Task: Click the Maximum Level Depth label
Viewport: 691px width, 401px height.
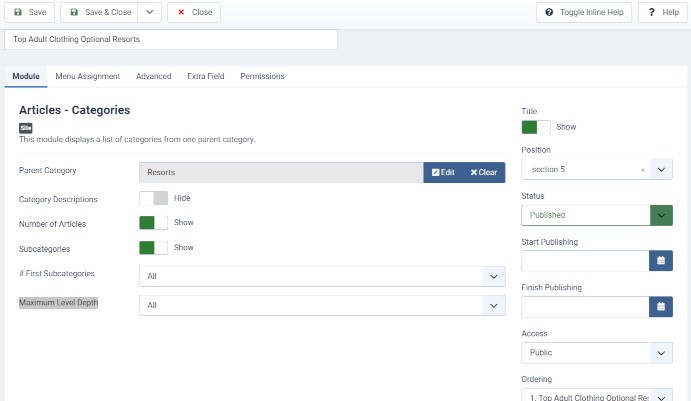Action: [x=59, y=303]
